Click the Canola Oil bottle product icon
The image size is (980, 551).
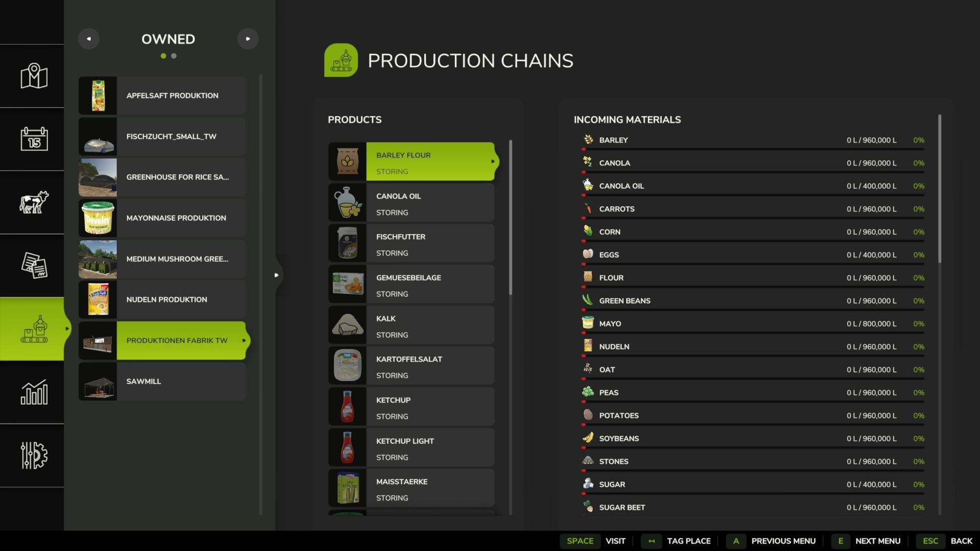[x=347, y=202]
